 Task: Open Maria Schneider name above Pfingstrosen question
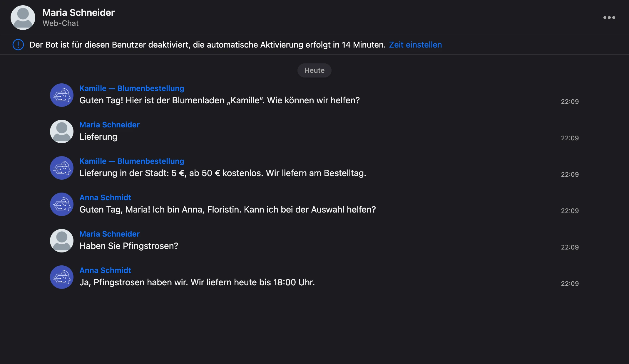pos(109,234)
